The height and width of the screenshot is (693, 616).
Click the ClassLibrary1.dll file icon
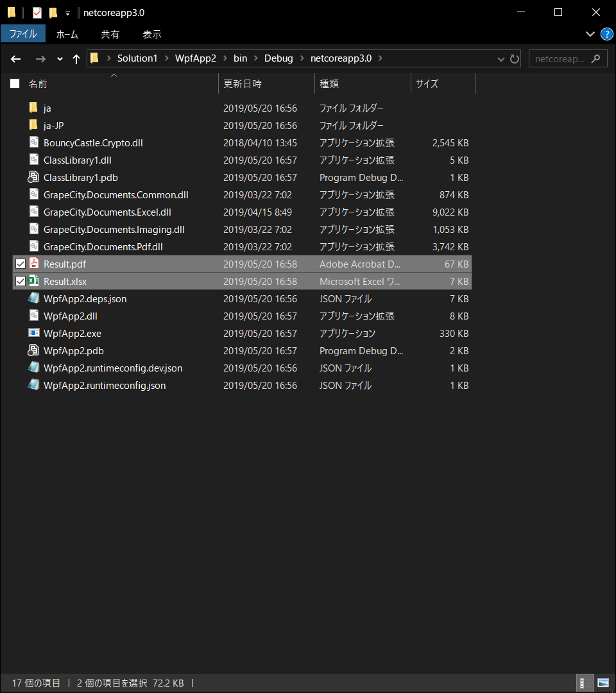[x=33, y=160]
